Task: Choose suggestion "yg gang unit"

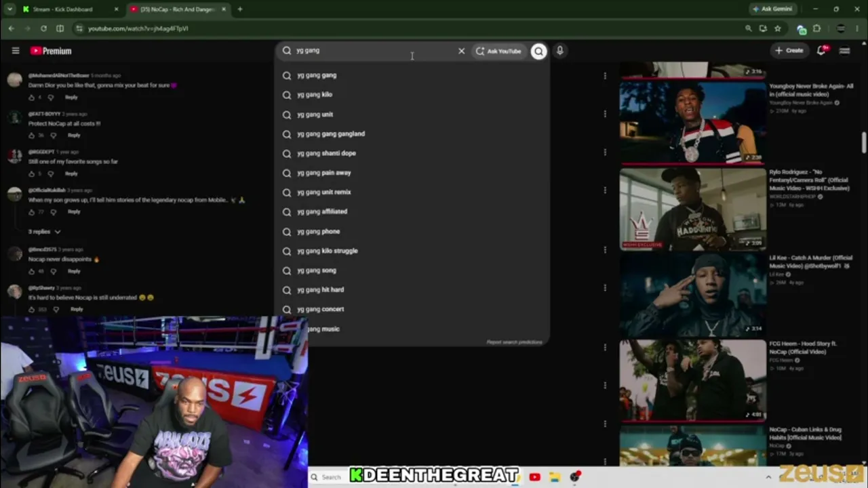Action: [412, 115]
